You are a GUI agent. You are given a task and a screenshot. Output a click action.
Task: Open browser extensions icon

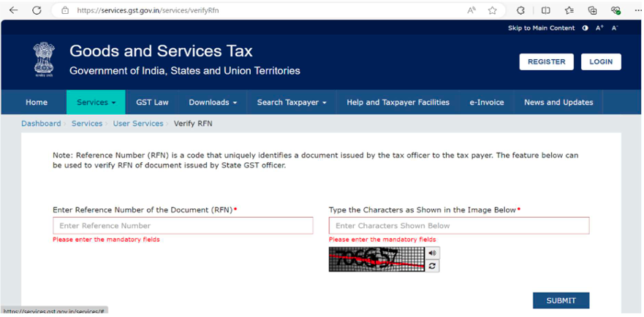520,10
